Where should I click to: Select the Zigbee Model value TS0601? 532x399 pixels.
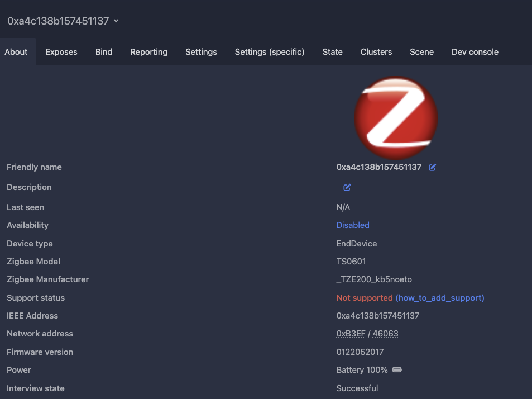pyautogui.click(x=351, y=262)
